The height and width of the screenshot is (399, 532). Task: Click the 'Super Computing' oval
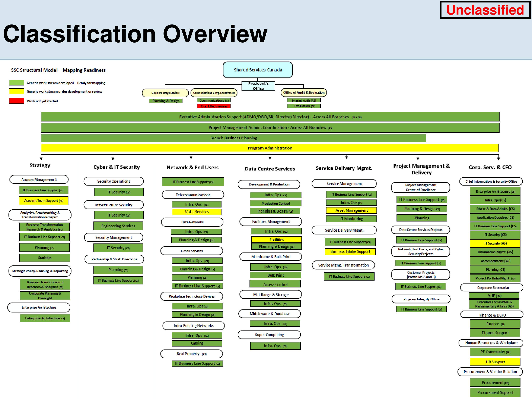pos(269,335)
